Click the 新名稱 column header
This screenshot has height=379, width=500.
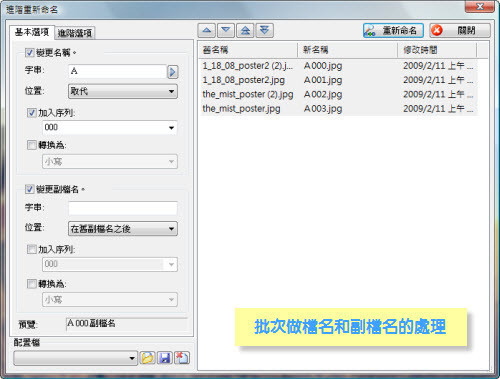pyautogui.click(x=347, y=50)
